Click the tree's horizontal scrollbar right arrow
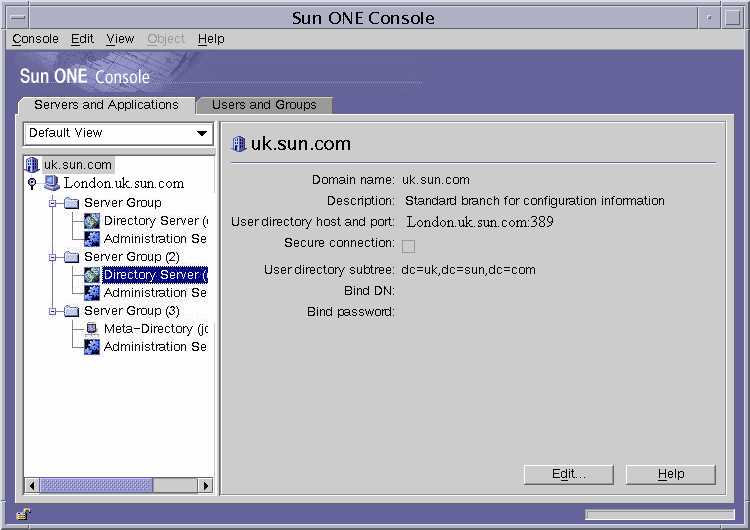The height and width of the screenshot is (530, 750). click(x=206, y=486)
